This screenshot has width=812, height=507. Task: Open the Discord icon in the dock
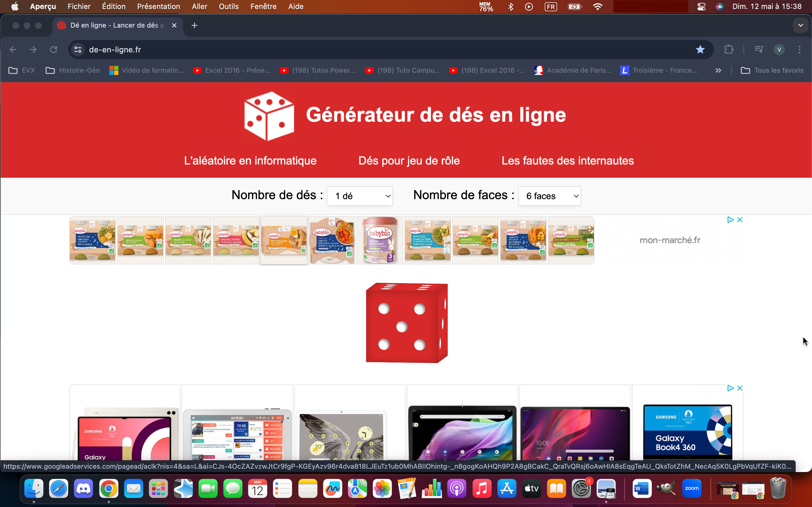coord(83,489)
